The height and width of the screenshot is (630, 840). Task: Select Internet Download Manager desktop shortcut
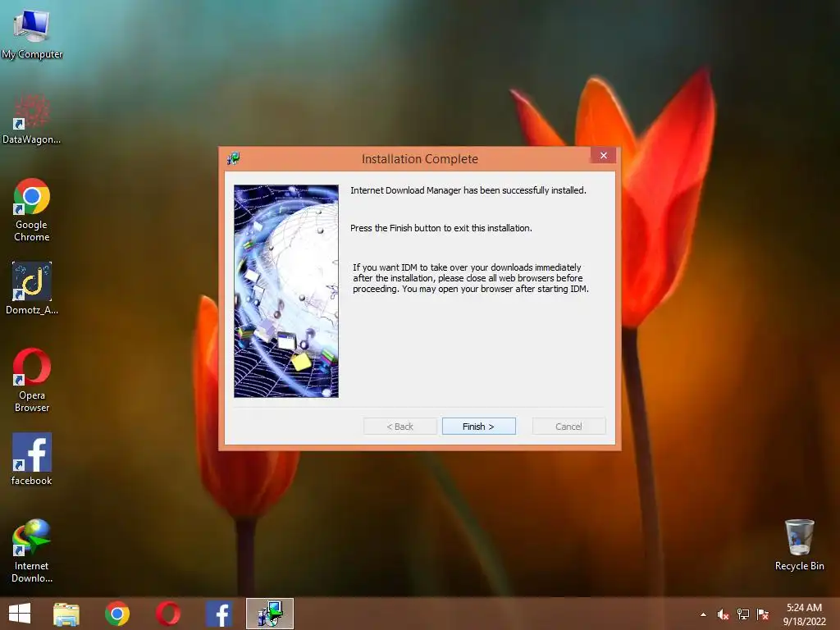pyautogui.click(x=32, y=550)
